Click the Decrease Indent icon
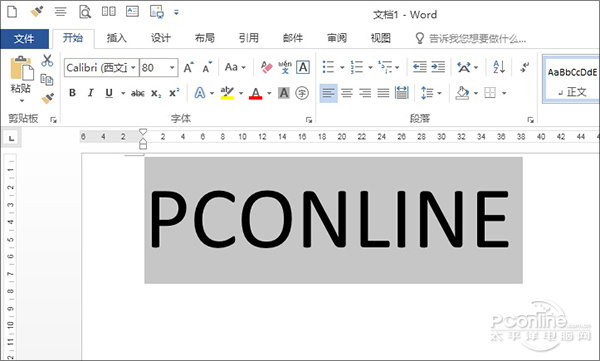This screenshot has width=600, height=361. (419, 67)
